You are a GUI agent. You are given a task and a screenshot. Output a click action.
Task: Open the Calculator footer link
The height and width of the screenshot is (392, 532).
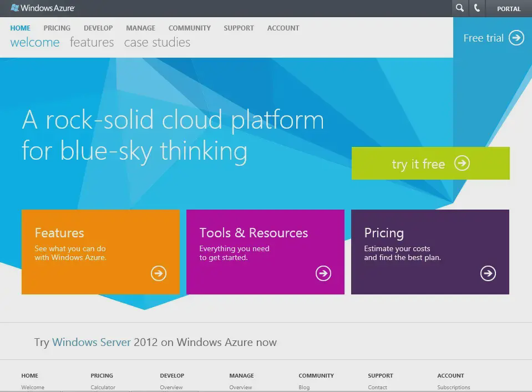point(103,387)
